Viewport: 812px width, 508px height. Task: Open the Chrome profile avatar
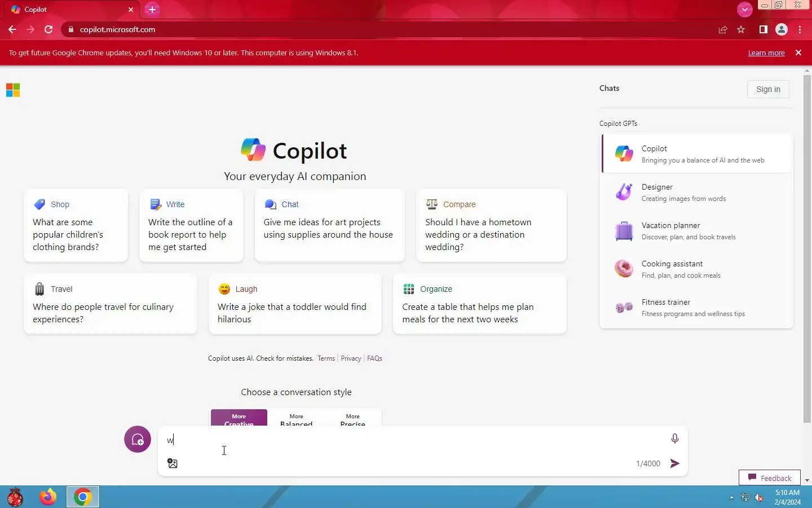pos(782,29)
